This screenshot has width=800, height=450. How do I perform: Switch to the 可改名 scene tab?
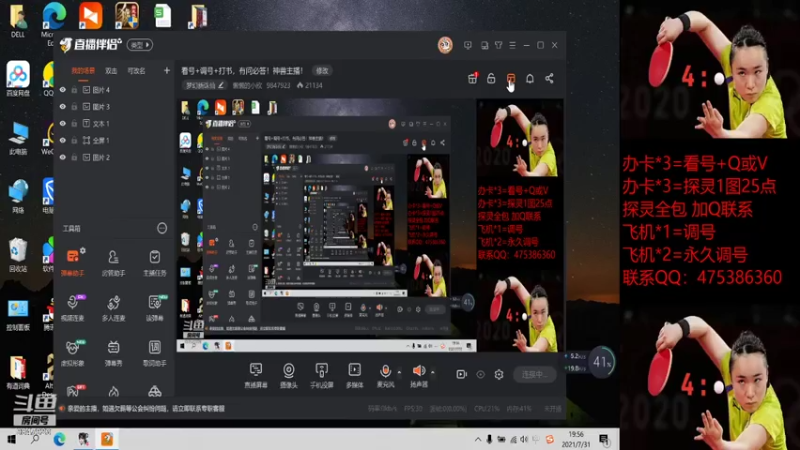(136, 71)
